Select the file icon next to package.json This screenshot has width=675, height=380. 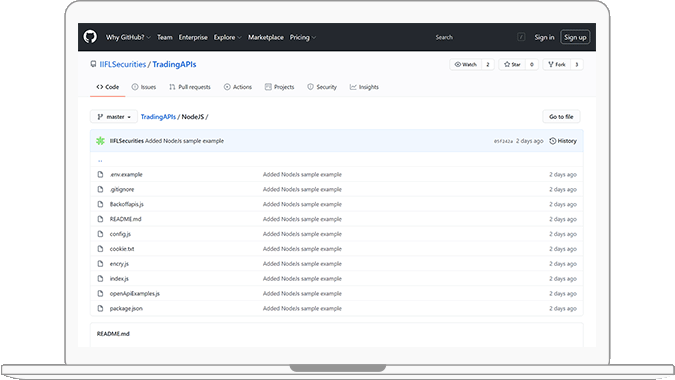[x=100, y=309]
